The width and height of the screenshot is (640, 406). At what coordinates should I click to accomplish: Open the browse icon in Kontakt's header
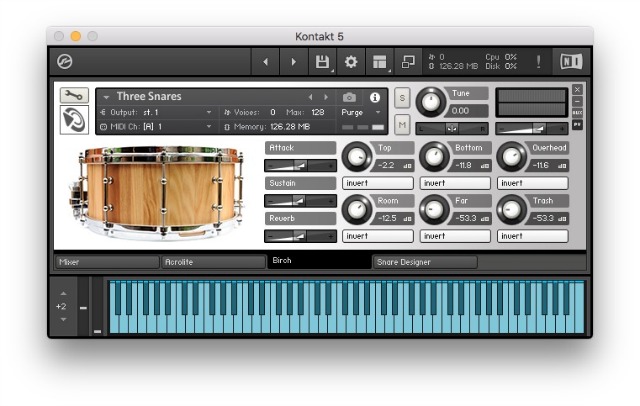tap(64, 62)
